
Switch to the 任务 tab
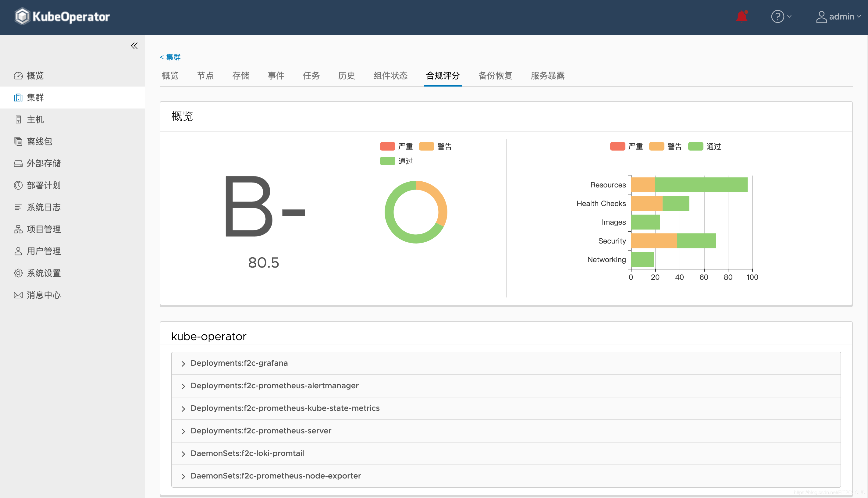(311, 76)
